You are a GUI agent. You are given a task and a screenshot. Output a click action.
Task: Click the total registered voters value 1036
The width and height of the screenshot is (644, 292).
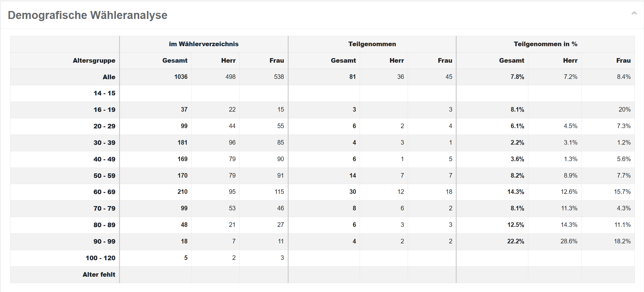click(x=181, y=77)
